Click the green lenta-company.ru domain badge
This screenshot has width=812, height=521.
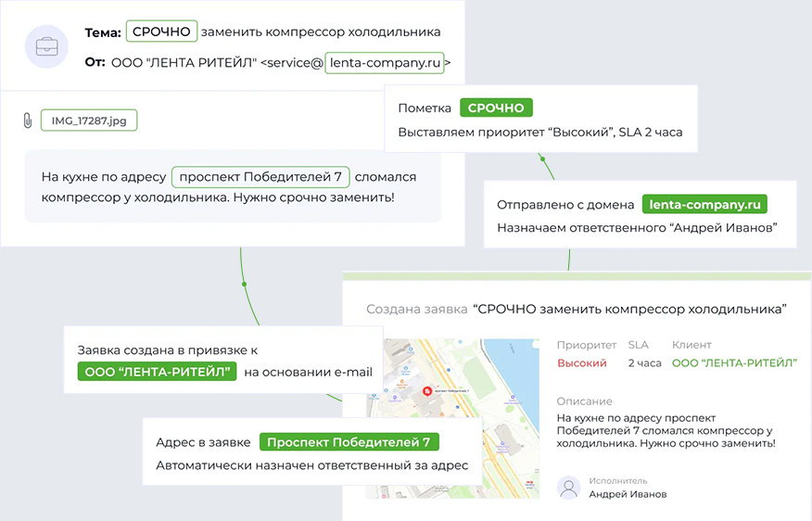point(704,205)
